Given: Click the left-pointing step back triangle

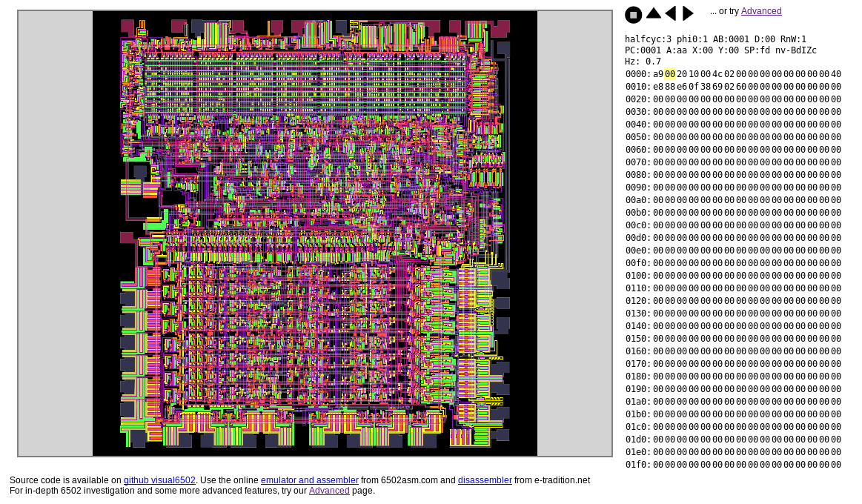Looking at the screenshot, I should (x=671, y=13).
